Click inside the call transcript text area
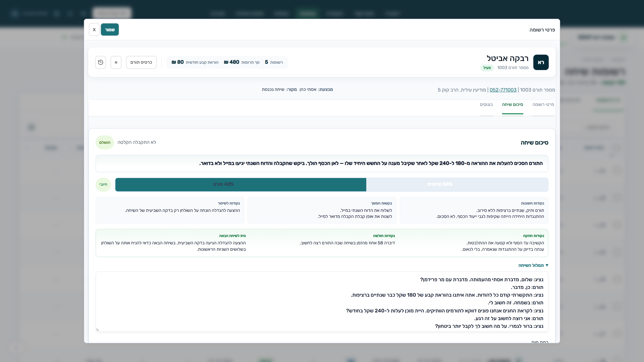 point(322,301)
